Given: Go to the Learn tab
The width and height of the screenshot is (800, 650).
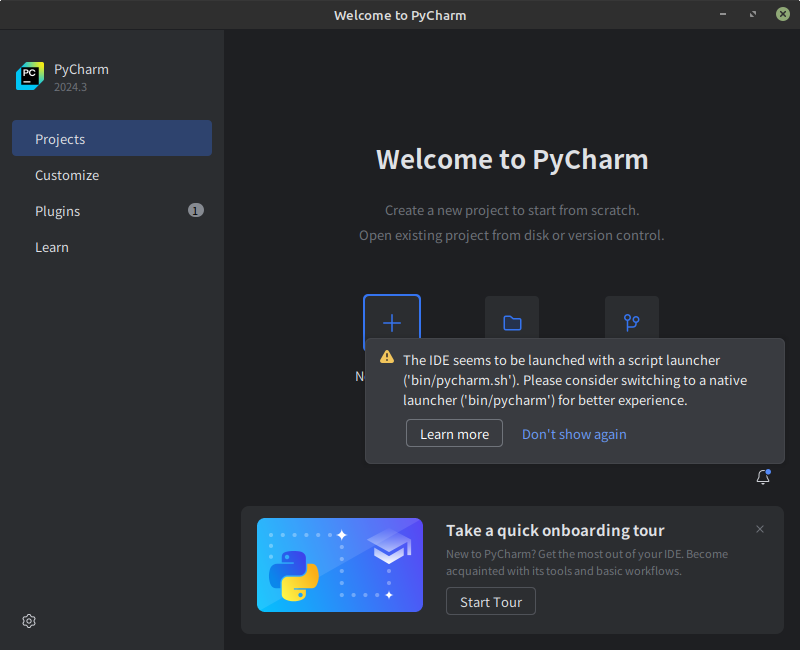Looking at the screenshot, I should 112,247.
